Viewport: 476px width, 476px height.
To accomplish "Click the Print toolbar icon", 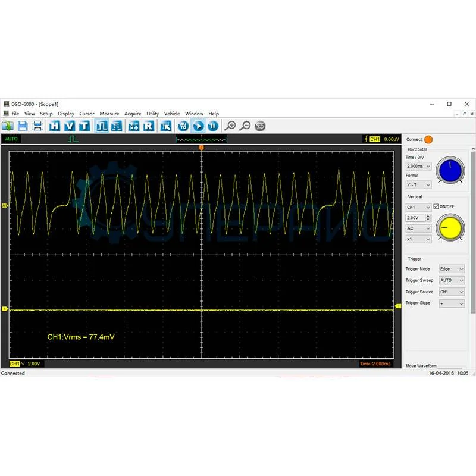I will [37, 126].
